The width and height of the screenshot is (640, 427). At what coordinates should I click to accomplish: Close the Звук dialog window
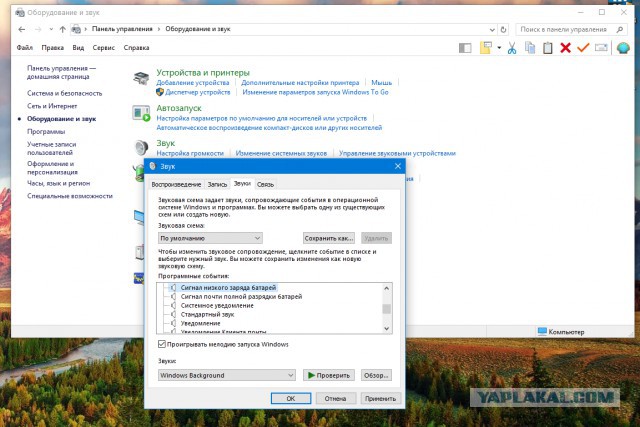[x=398, y=166]
